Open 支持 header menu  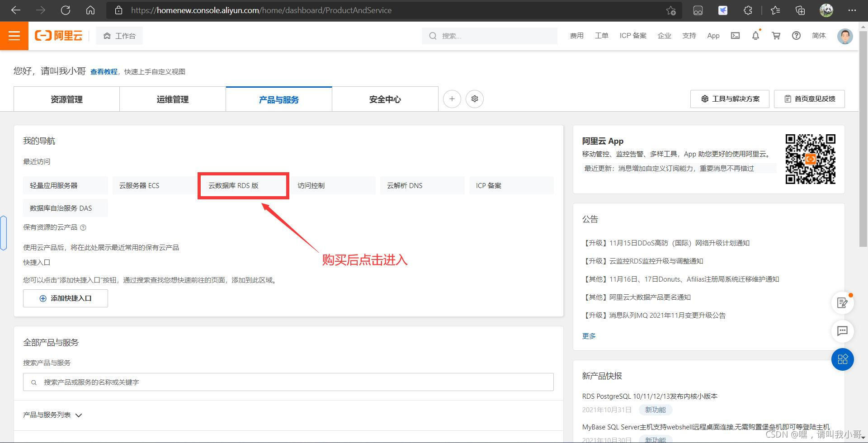pos(689,36)
